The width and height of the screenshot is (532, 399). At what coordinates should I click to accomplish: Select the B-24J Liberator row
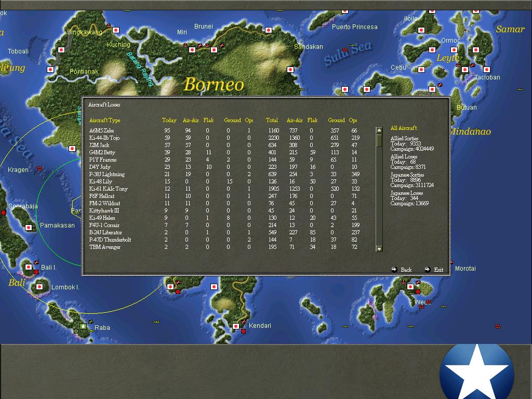pos(224,232)
